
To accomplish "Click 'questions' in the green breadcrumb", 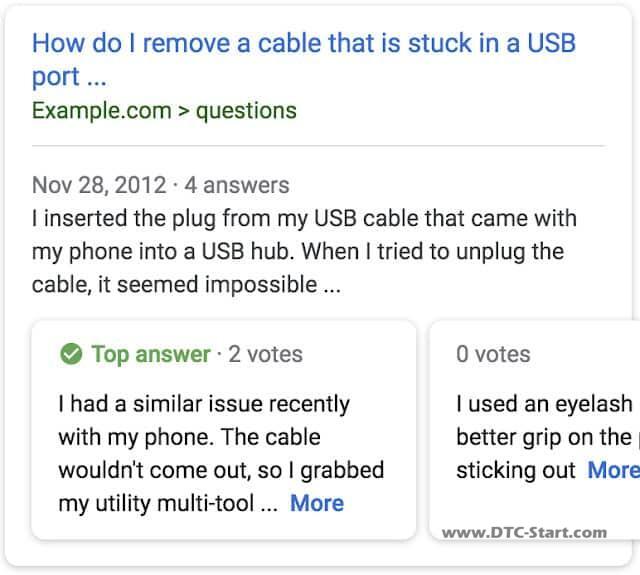I will point(246,111).
